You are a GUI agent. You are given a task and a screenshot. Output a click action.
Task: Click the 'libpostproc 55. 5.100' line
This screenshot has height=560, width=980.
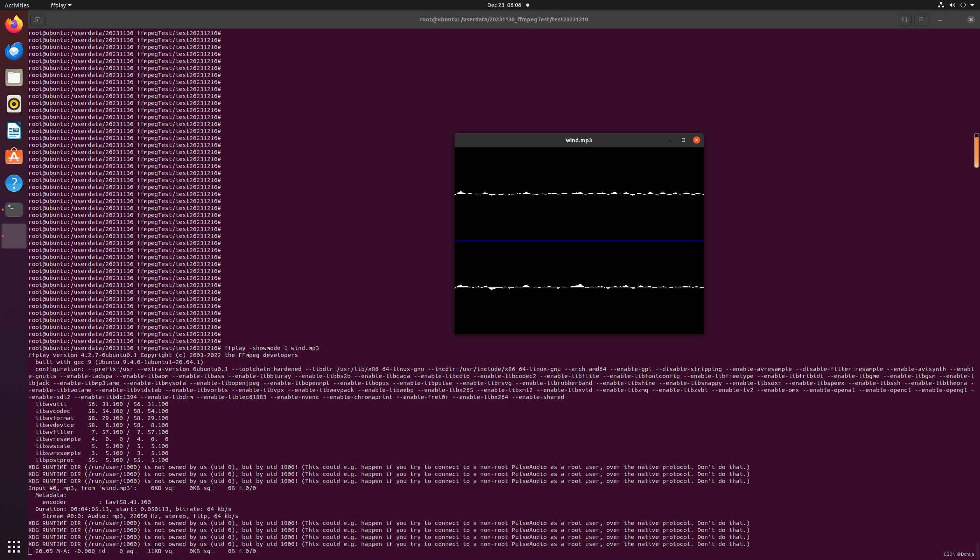coord(102,460)
